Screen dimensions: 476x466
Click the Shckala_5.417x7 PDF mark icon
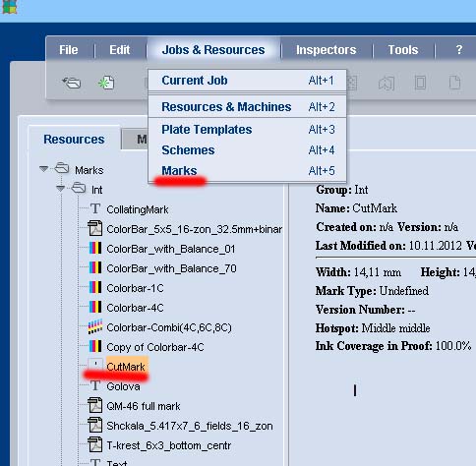pos(95,425)
